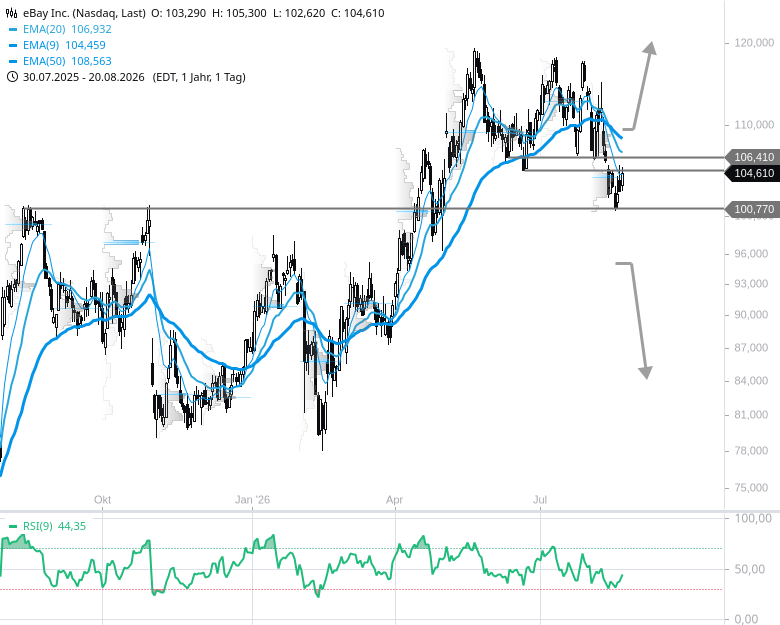
Task: Click the candlestick chart type icon
Action: tap(12, 13)
